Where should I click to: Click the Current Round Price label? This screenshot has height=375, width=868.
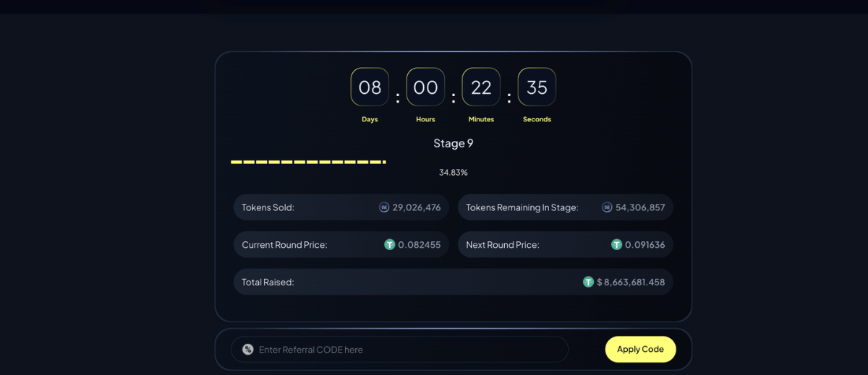pos(284,245)
